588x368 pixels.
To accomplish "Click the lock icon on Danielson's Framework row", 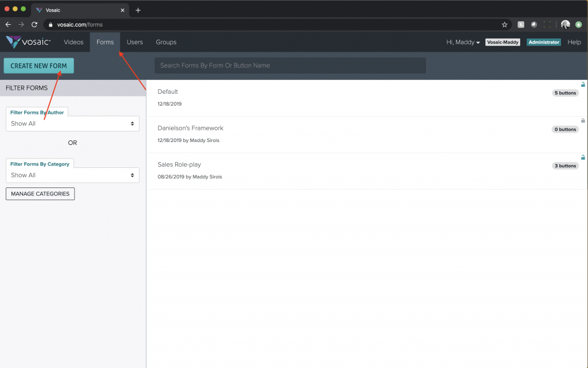I will [x=583, y=121].
